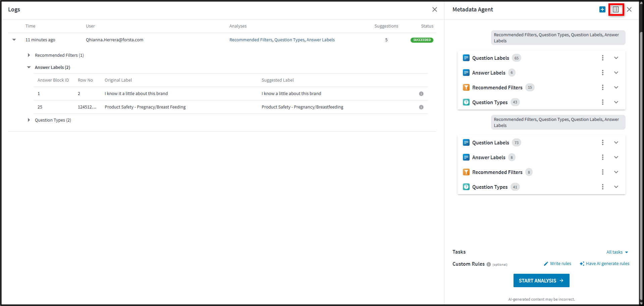Open the logs list icon in Metadata Agent
644x306 pixels.
[616, 9]
